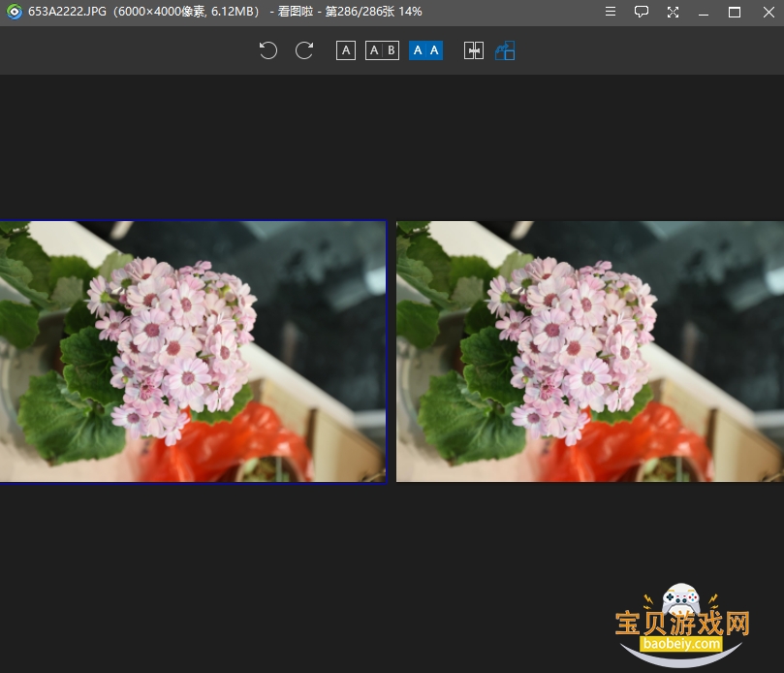Select the right flower image pane
Viewport: 784px width, 673px height.
590,352
